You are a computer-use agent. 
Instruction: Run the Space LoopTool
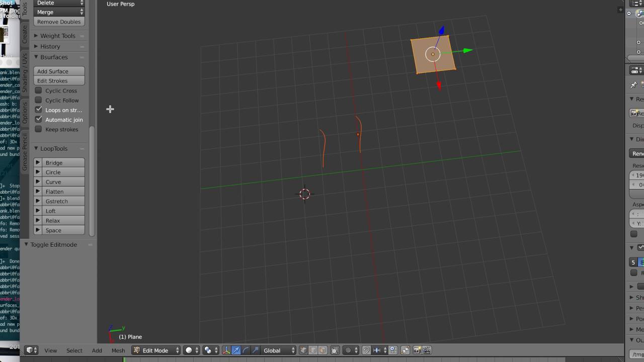click(63, 230)
